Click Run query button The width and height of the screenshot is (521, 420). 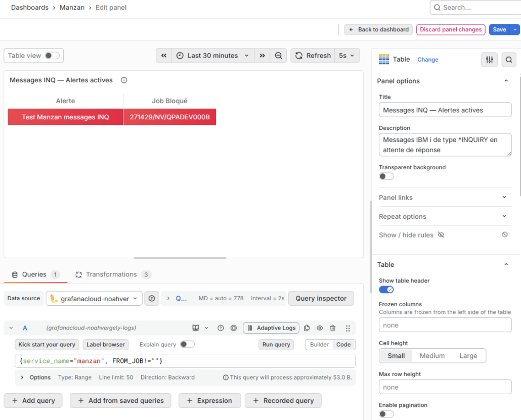coord(276,344)
